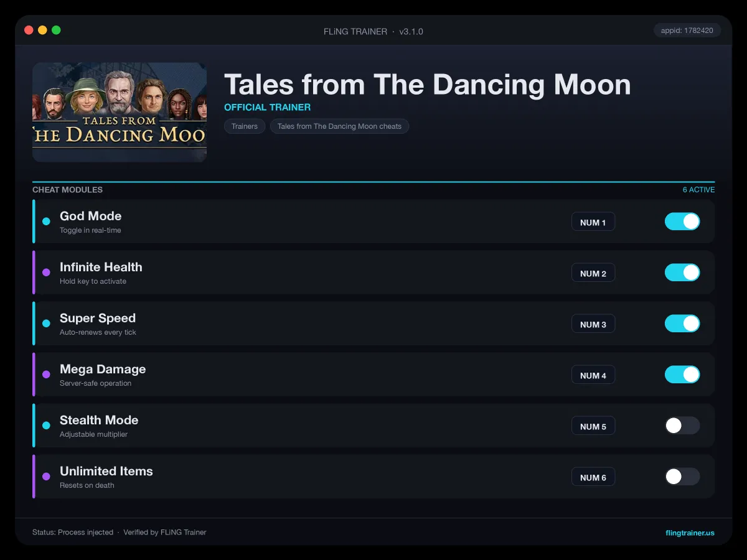This screenshot has height=560, width=747.
Task: Open Tales from The Dancing Moon cheats tag
Action: coord(339,126)
